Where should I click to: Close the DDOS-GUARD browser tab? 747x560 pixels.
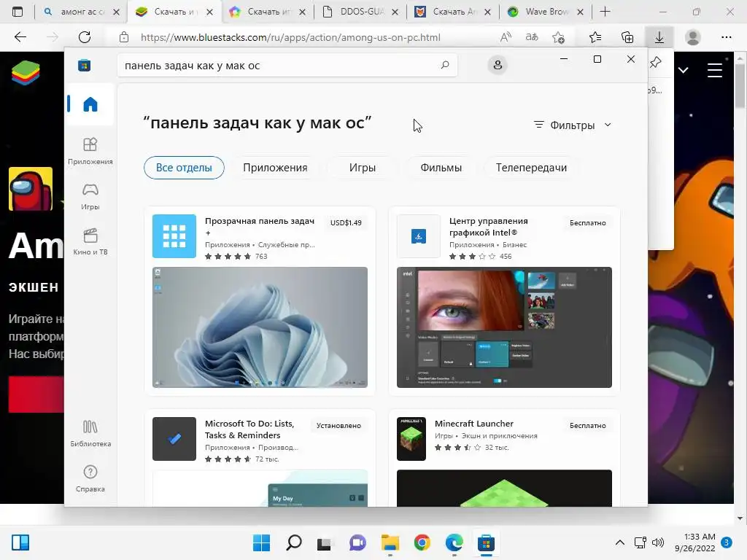[395, 12]
